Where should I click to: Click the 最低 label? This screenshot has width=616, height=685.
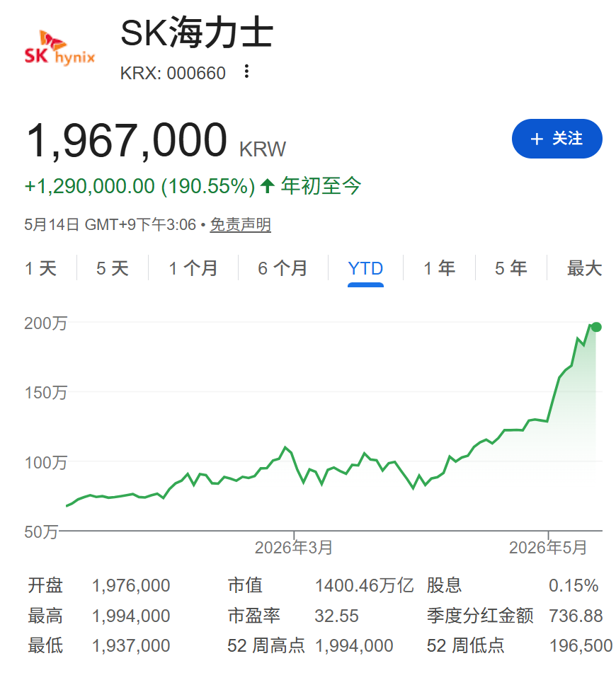[45, 645]
